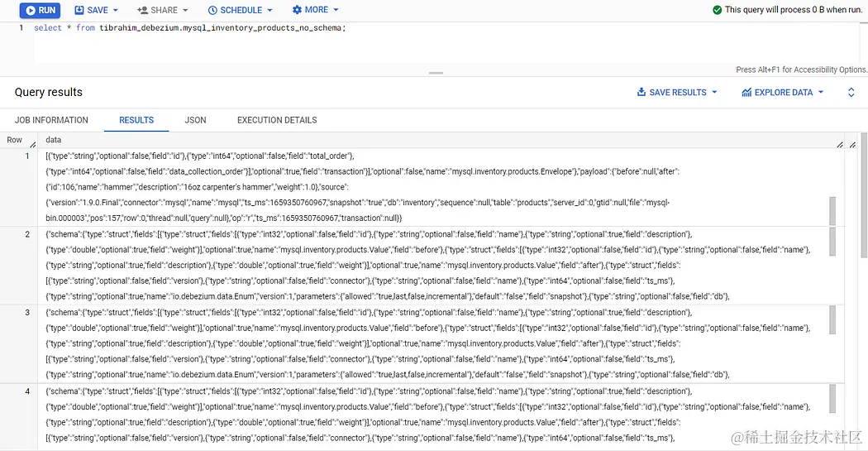
Task: Click the SHARE button
Action: [x=158, y=10]
